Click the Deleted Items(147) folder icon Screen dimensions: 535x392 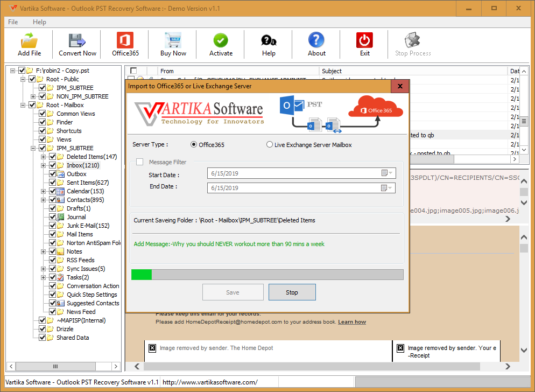click(60, 157)
